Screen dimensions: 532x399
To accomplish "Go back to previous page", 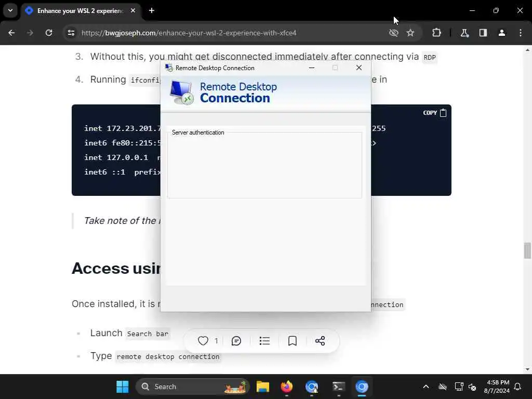I will click(11, 33).
